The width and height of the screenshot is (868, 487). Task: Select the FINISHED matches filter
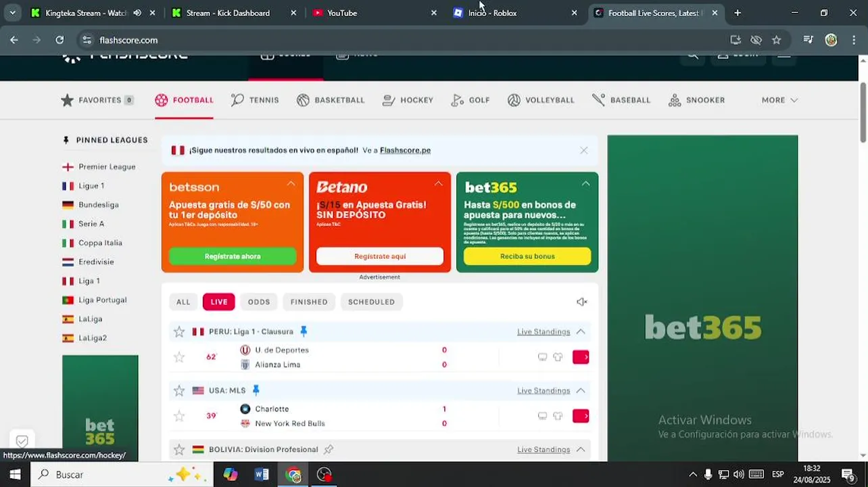click(x=309, y=302)
